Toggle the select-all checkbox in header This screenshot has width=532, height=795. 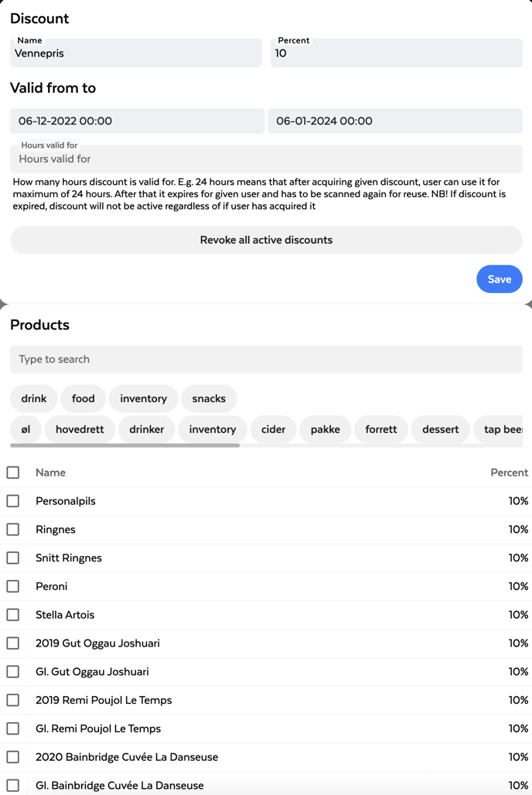tap(13, 473)
